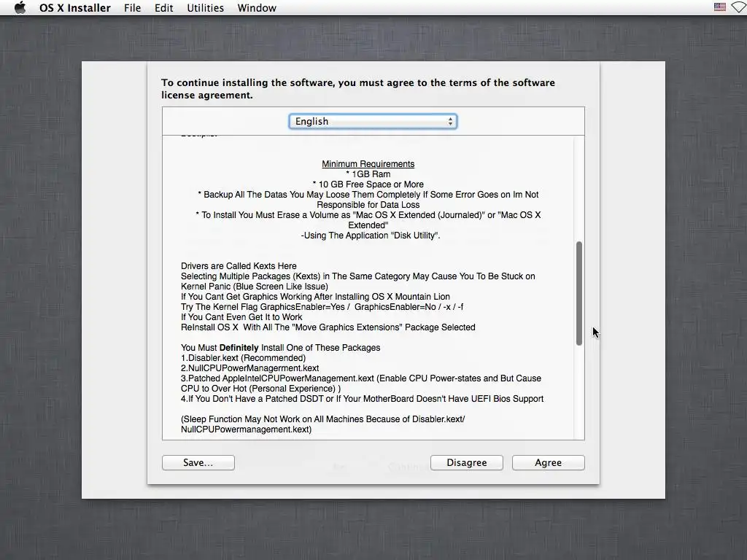
Task: Click 'If You Cant Even Get It to Work'
Action: (241, 317)
